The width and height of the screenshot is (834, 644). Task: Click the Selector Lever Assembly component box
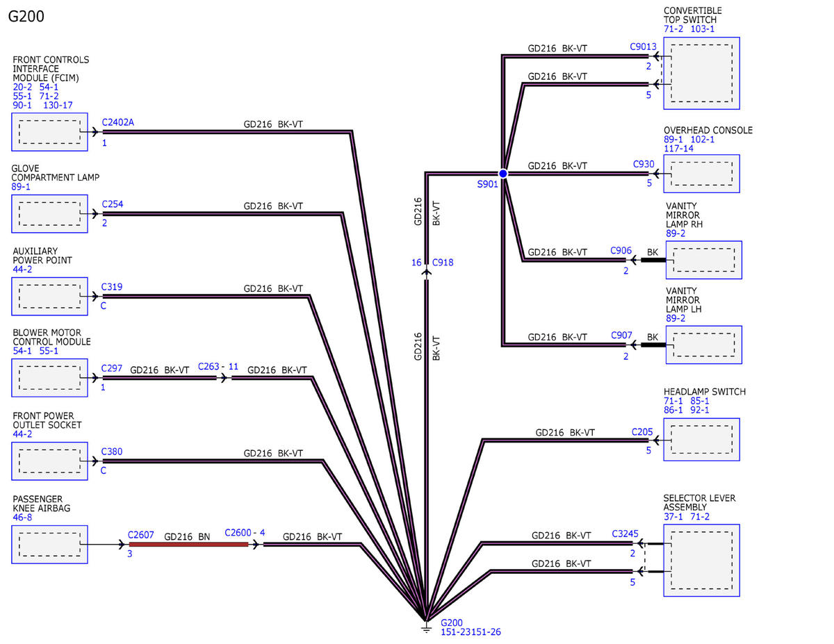click(701, 560)
